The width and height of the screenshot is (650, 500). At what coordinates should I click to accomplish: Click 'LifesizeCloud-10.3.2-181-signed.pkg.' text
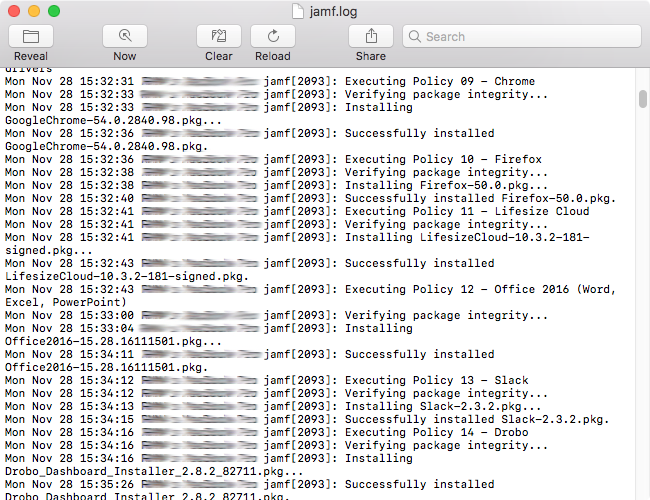[x=127, y=277]
